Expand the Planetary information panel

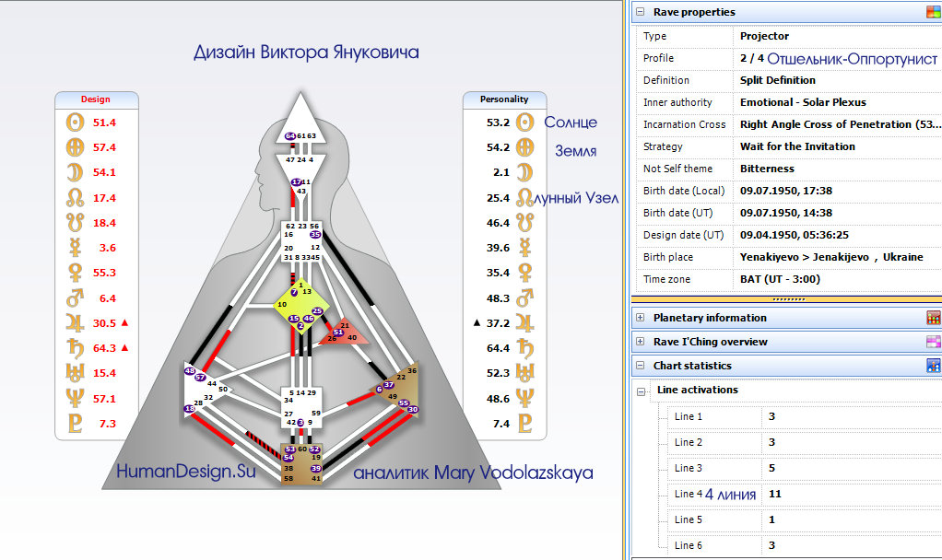click(x=640, y=318)
